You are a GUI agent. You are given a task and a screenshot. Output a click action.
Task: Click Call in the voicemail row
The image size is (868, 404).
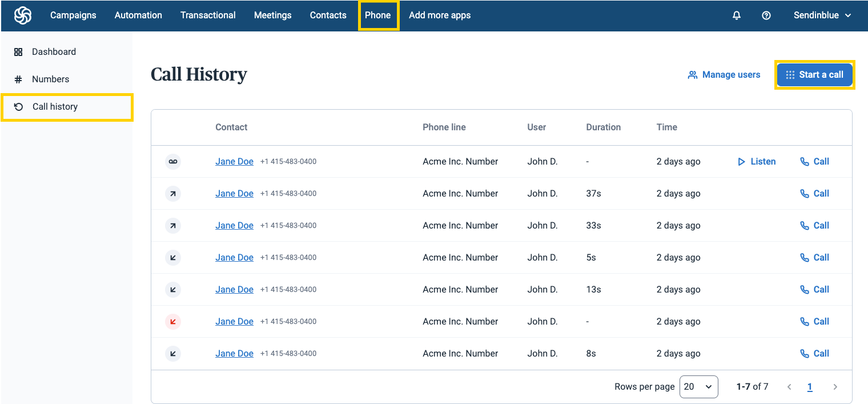(x=814, y=162)
